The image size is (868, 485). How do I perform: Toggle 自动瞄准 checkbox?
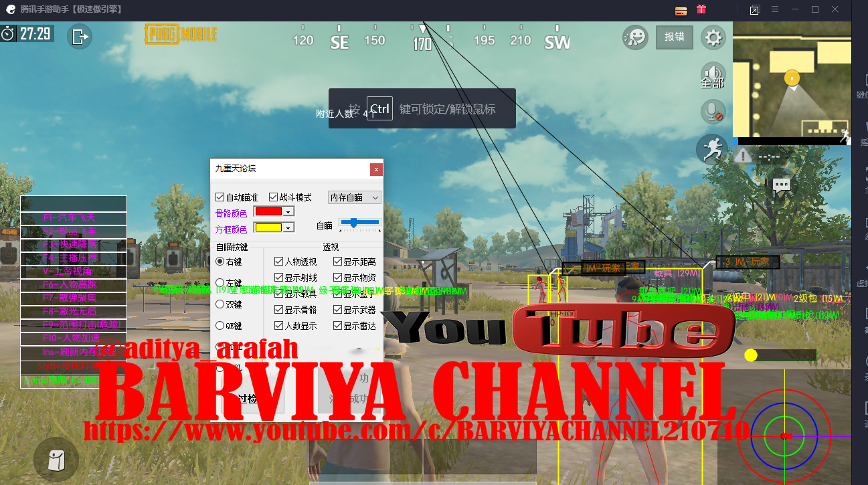[220, 197]
